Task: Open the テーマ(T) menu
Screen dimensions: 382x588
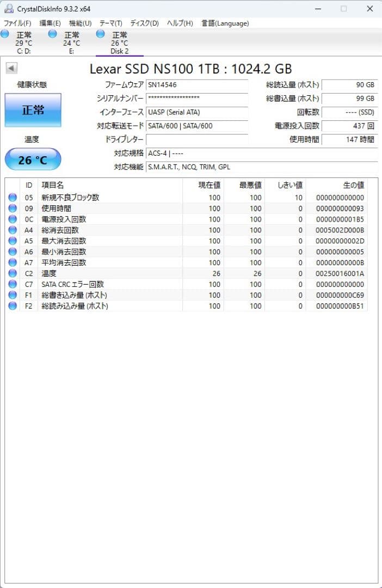Action: point(110,23)
